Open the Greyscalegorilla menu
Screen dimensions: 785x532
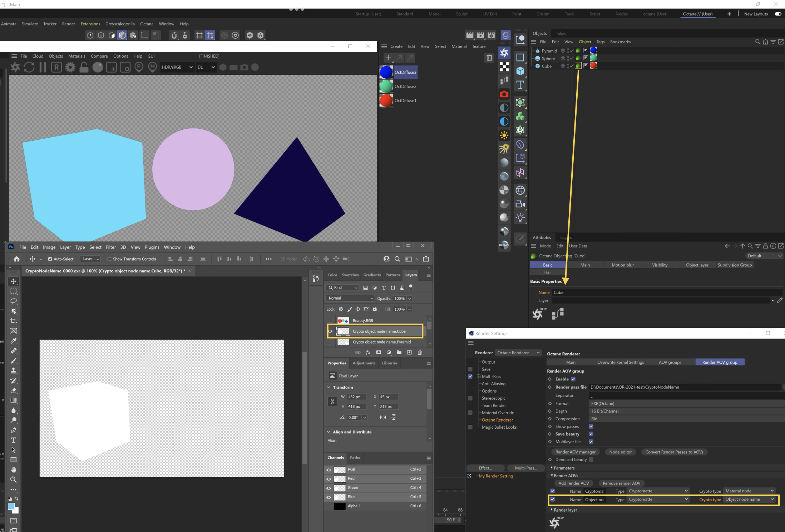pyautogui.click(x=120, y=24)
